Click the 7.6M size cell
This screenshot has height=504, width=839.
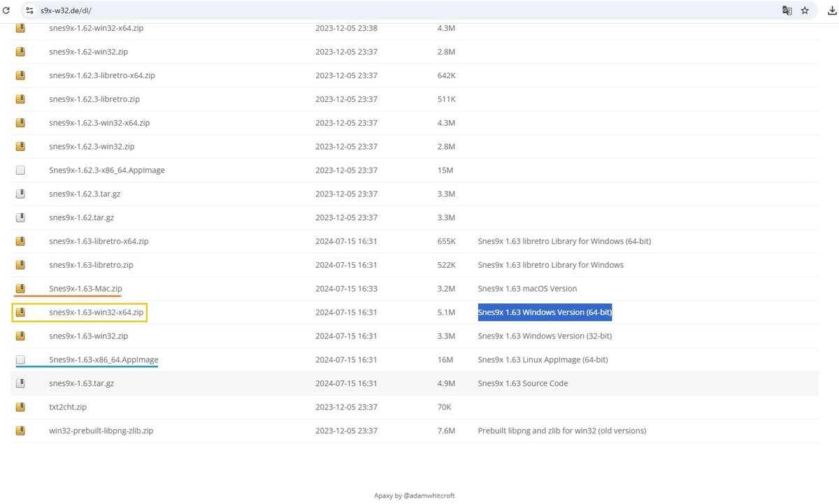[x=446, y=431]
